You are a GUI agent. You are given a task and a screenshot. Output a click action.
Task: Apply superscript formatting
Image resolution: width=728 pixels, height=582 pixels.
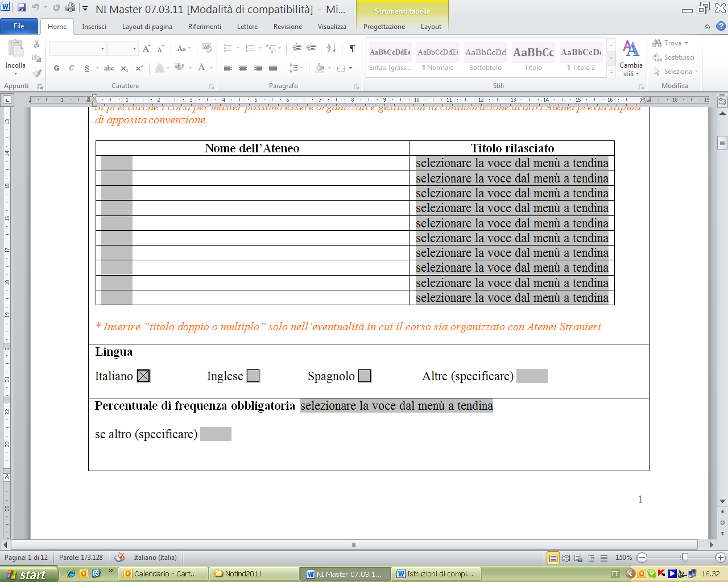tap(139, 68)
